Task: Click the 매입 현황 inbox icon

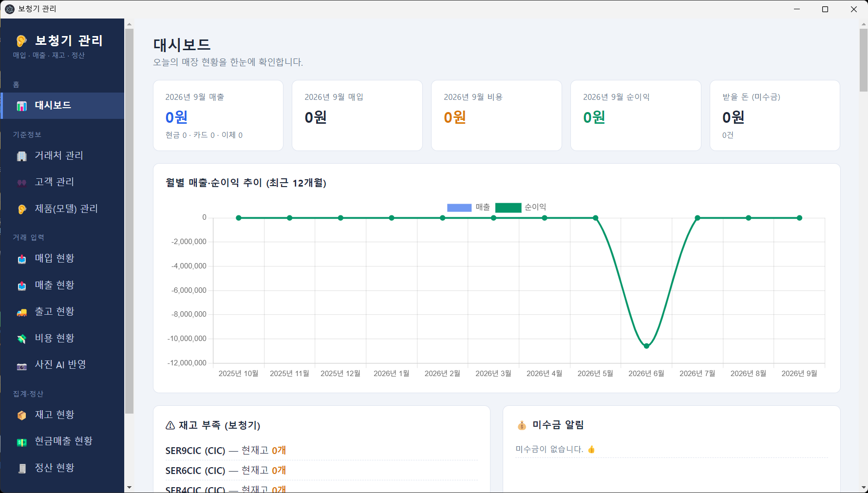Action: pyautogui.click(x=22, y=259)
